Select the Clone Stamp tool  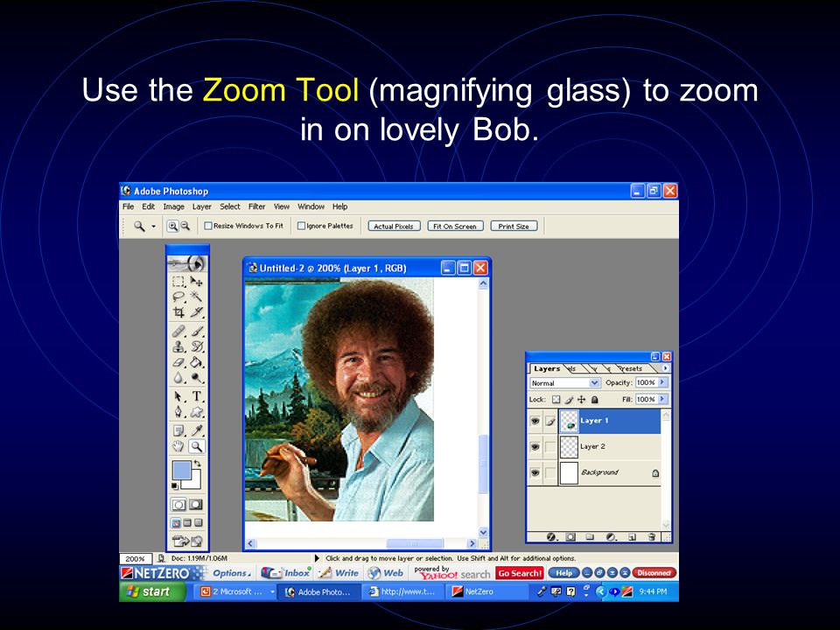click(178, 346)
